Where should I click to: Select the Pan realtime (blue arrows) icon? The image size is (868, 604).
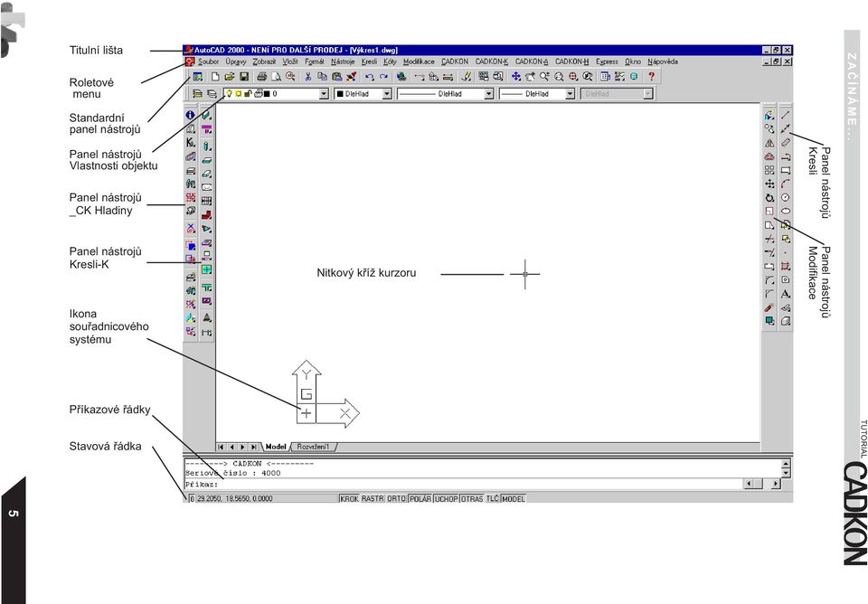point(516,77)
